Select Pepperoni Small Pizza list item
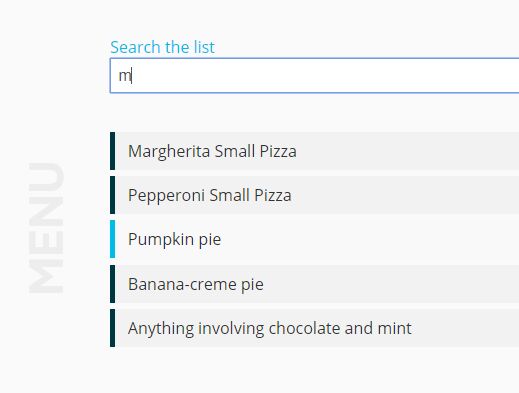The height and width of the screenshot is (393, 519). pyautogui.click(x=314, y=195)
